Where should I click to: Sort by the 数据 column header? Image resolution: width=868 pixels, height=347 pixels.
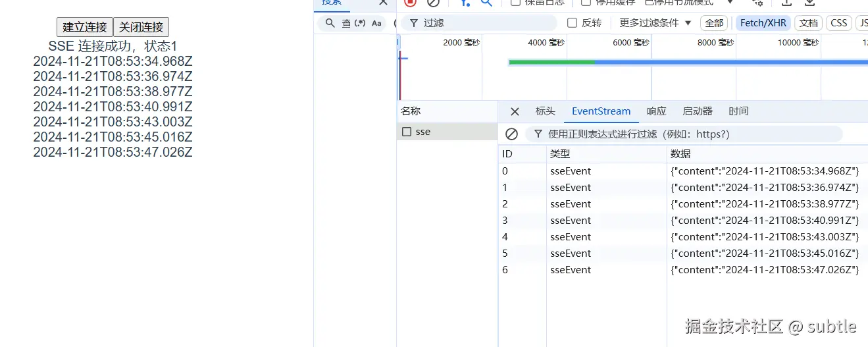pyautogui.click(x=767, y=154)
